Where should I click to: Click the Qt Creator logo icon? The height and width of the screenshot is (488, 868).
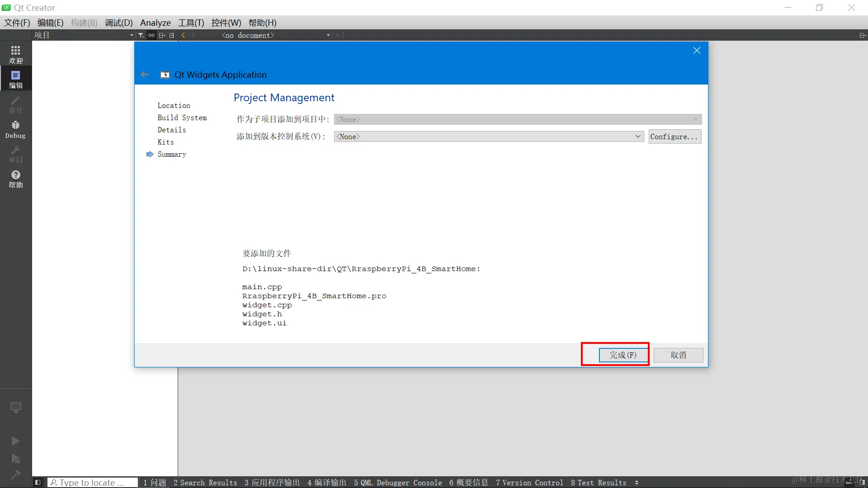pos(6,8)
